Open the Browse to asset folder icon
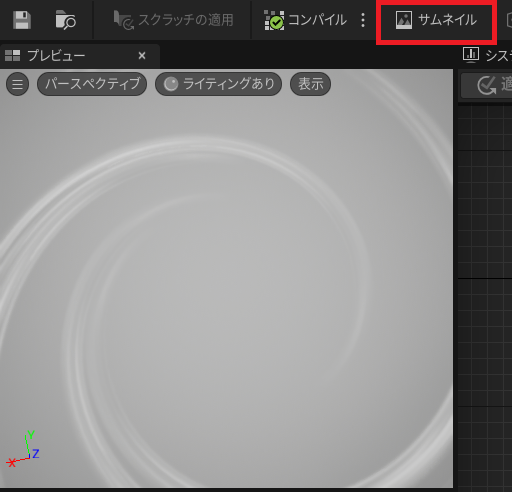The height and width of the screenshot is (492, 512). 65,20
